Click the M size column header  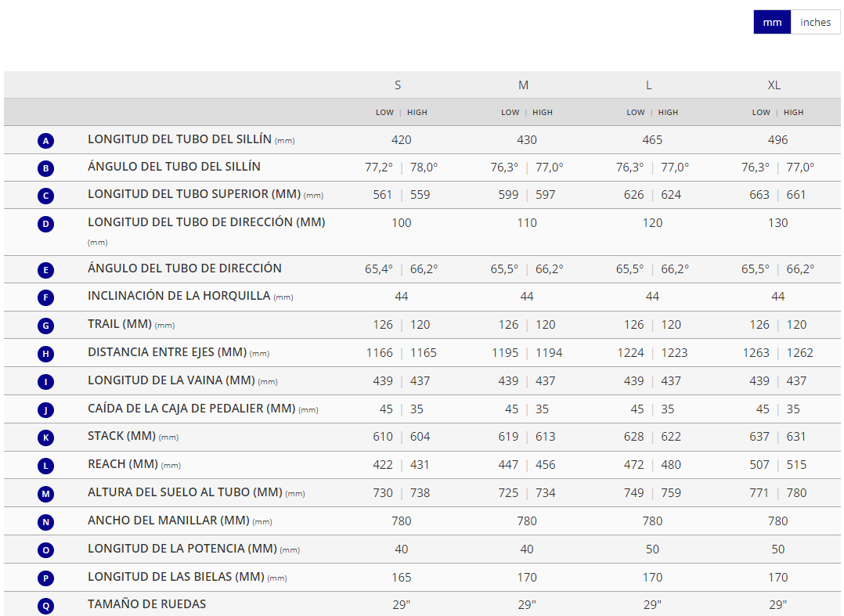point(523,85)
